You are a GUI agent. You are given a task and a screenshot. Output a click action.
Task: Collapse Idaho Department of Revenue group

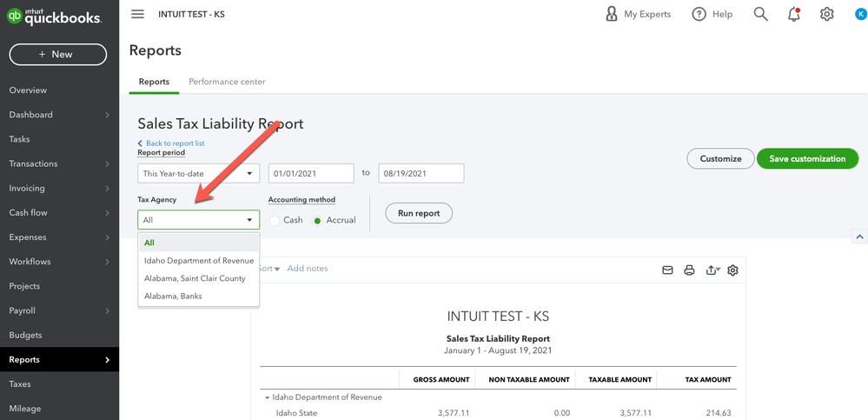268,397
